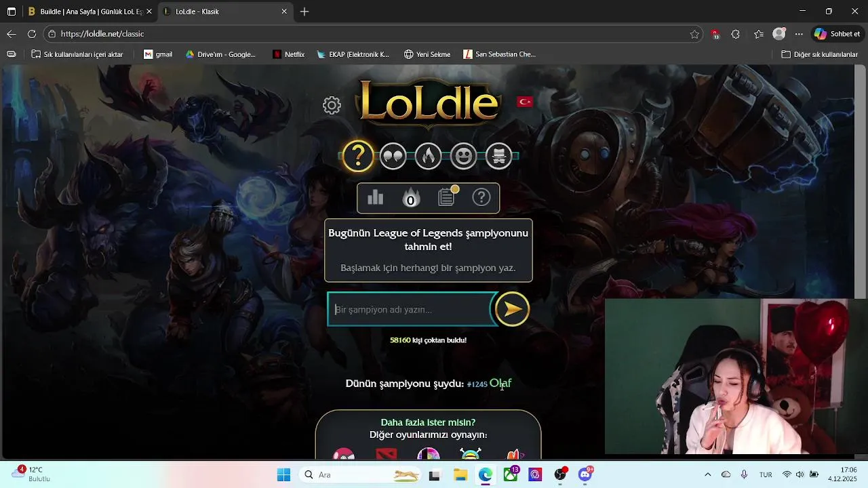
Task: Open the gmail bookmark
Action: tap(158, 54)
